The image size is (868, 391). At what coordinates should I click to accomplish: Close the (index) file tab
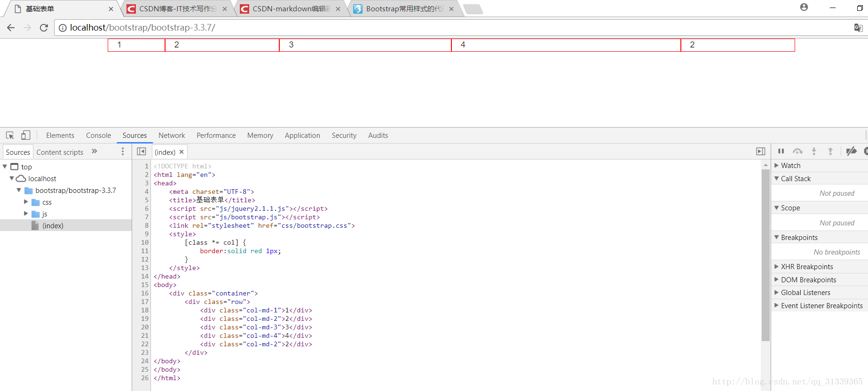point(181,152)
